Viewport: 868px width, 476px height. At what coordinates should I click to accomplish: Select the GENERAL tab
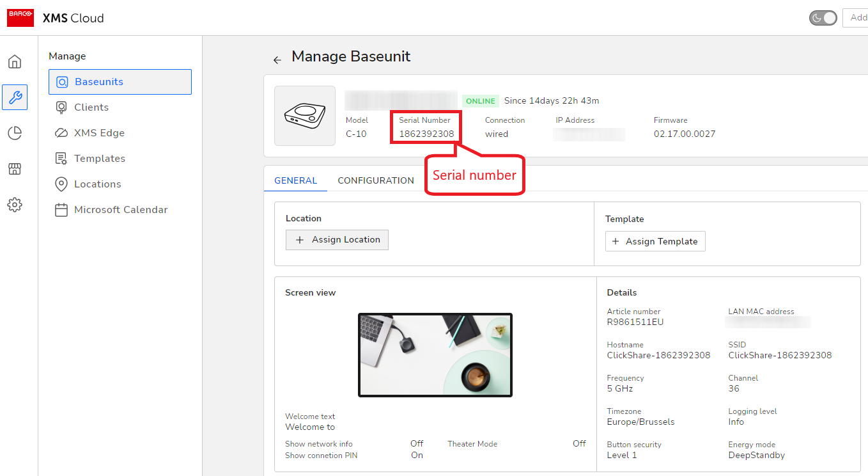coord(295,180)
